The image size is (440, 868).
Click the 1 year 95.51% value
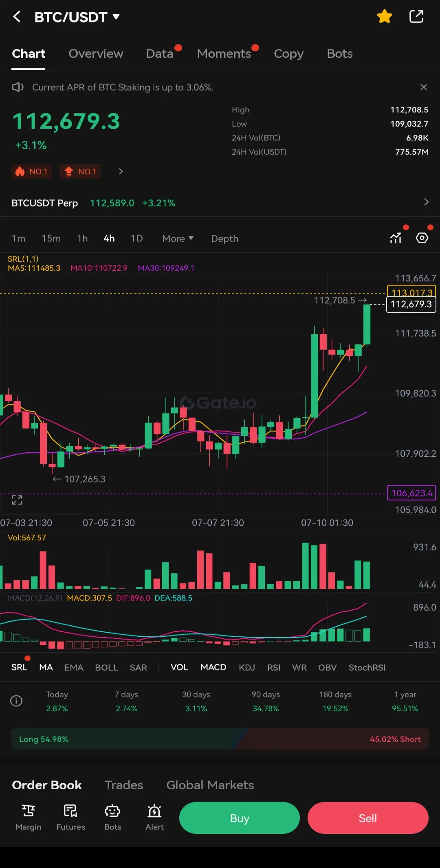coord(405,708)
